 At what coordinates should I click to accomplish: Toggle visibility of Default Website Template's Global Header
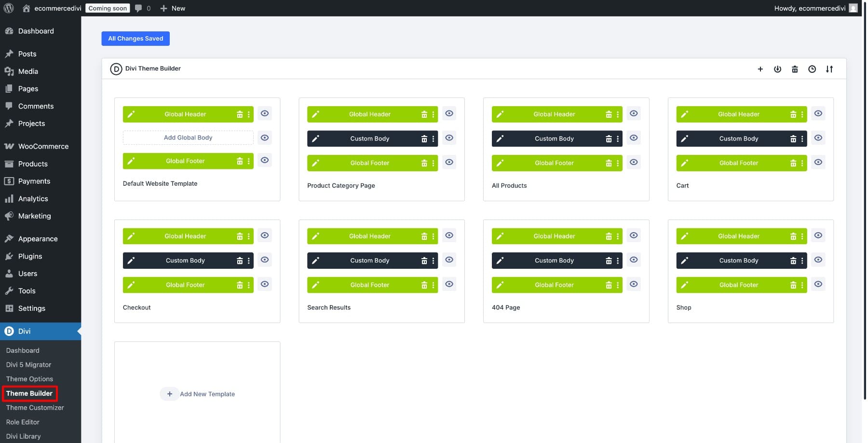pos(265,113)
